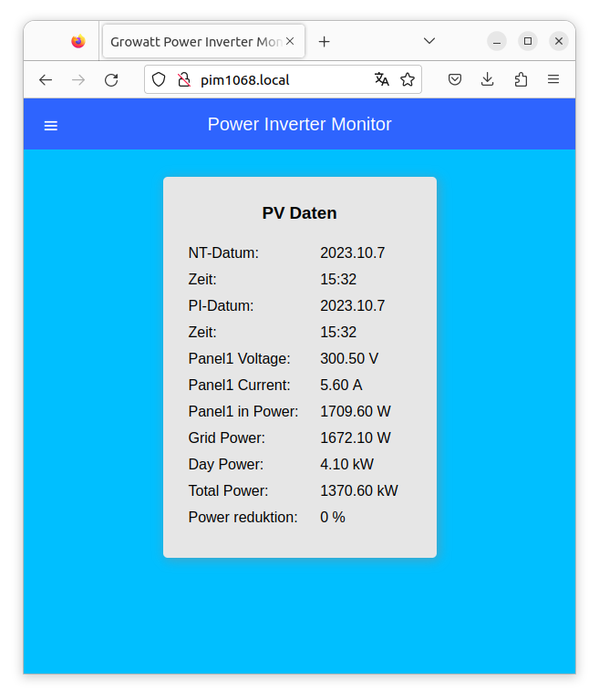The image size is (599, 700).
Task: Open the hamburger menu in Power Inverter Monitor header
Action: tap(51, 126)
